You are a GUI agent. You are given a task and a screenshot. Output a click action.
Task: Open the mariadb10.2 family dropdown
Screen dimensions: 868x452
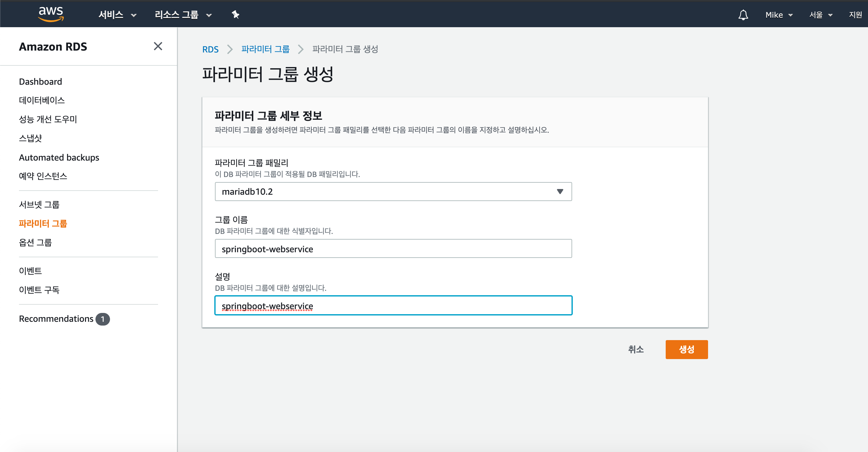[x=393, y=192]
